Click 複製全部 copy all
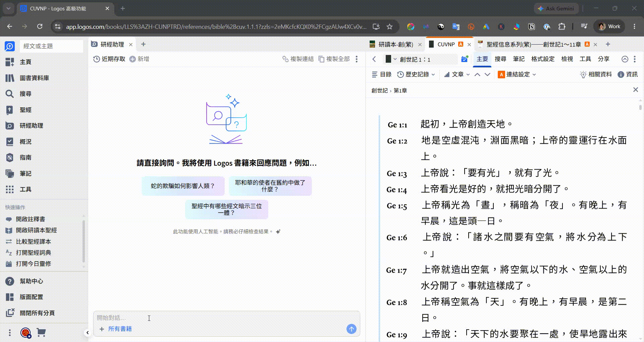Image resolution: width=644 pixels, height=342 pixels. click(334, 59)
